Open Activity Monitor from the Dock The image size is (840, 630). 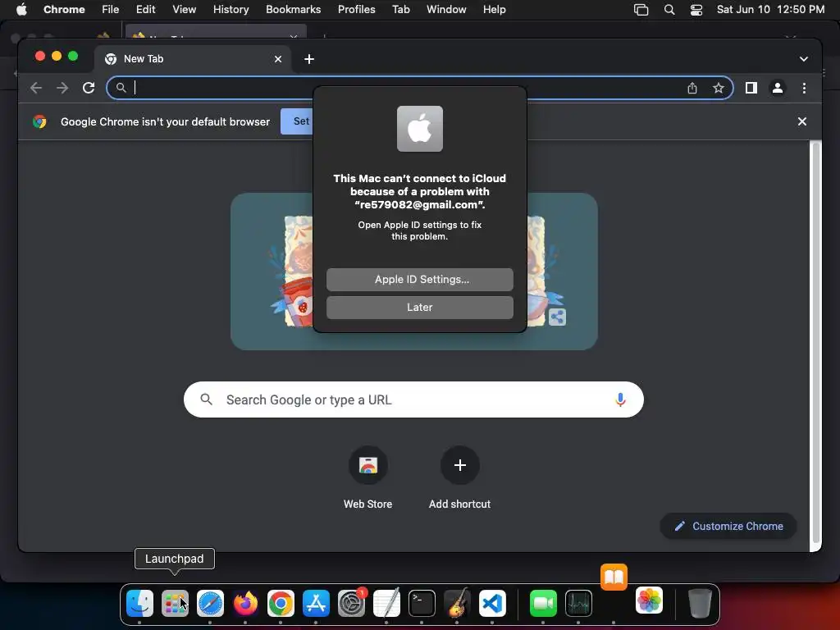578,603
